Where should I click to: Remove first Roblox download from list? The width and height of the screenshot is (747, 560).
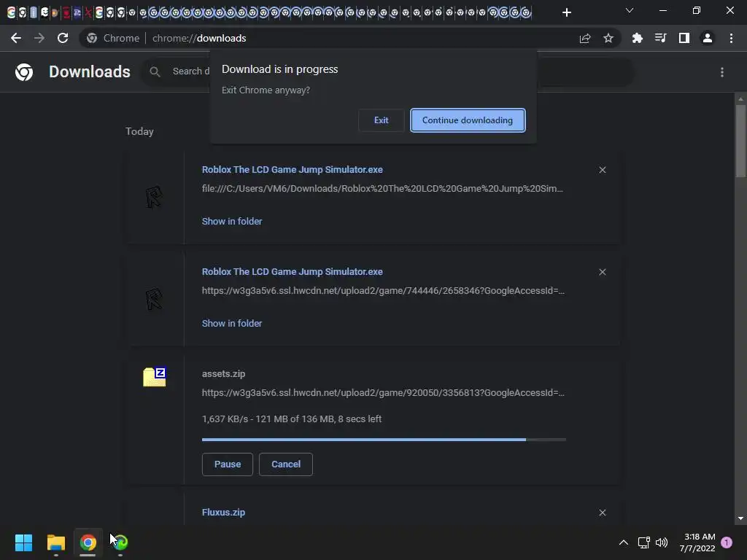603,170
